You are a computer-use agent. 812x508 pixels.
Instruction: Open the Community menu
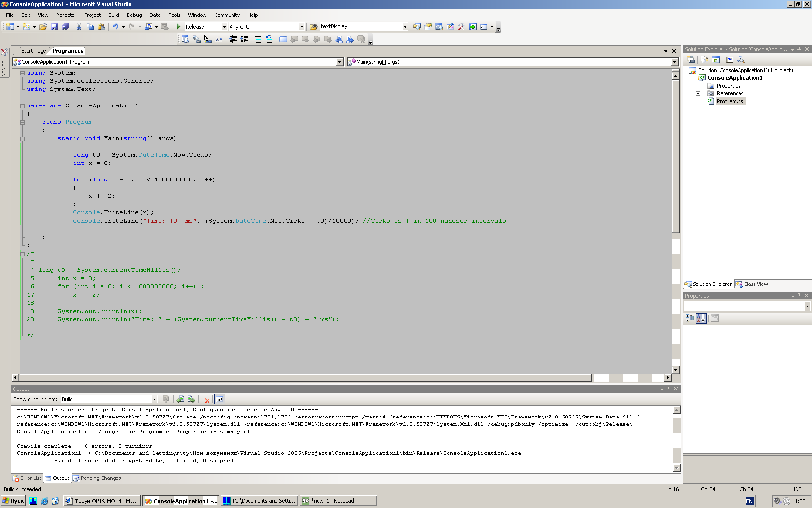(x=227, y=15)
